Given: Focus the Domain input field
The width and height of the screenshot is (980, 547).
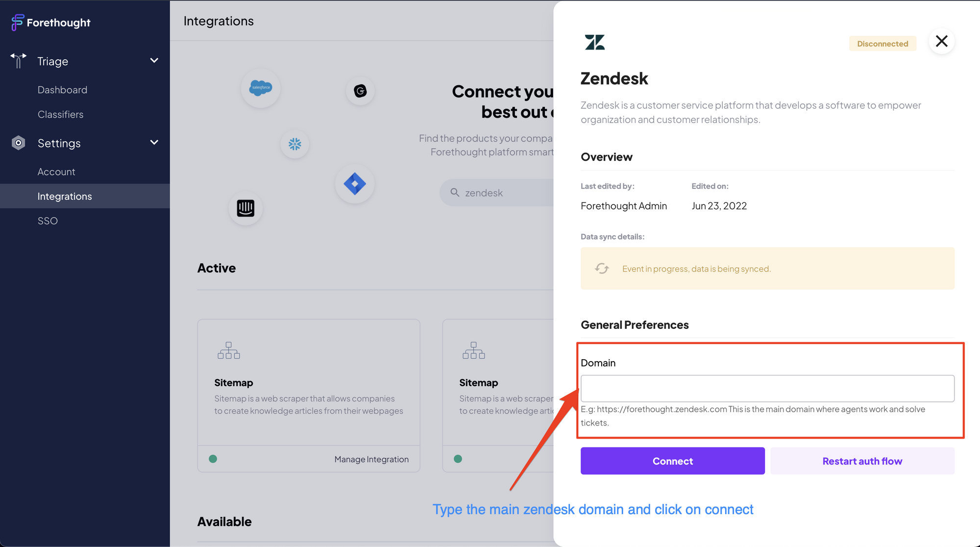Looking at the screenshot, I should click(x=767, y=388).
